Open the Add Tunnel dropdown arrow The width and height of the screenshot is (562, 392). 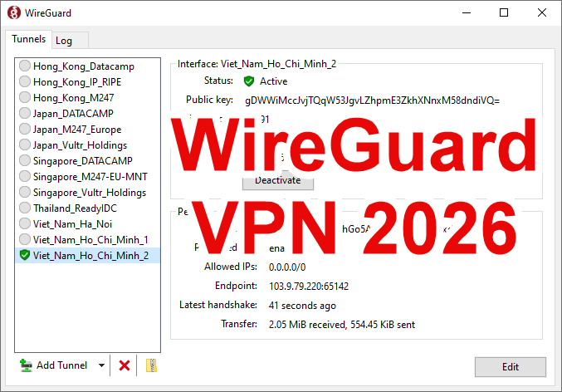pyautogui.click(x=101, y=365)
